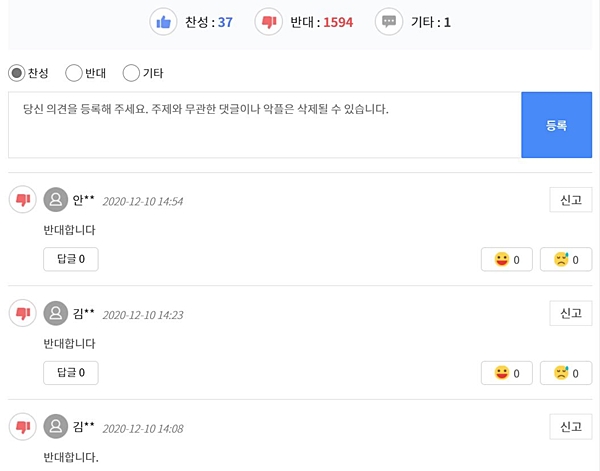Click the red thumbs-down 반대 icon at top
The height and width of the screenshot is (471, 600).
[268, 21]
